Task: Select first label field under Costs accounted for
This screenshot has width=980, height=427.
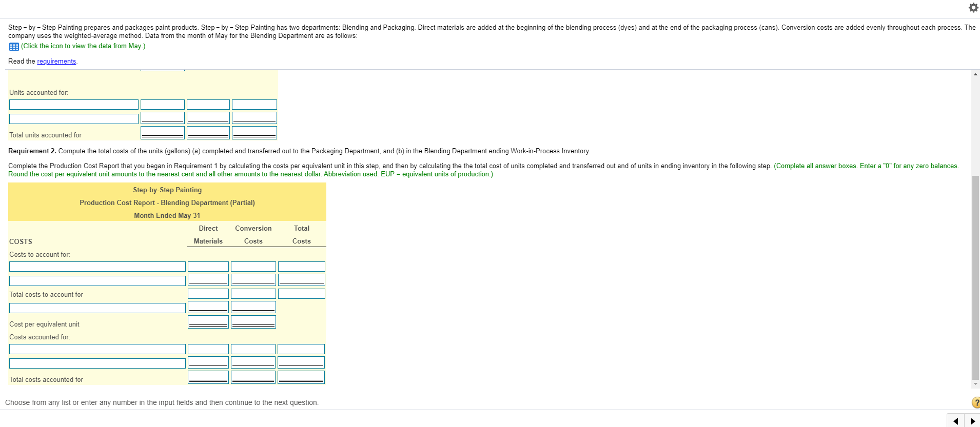Action: 97,349
